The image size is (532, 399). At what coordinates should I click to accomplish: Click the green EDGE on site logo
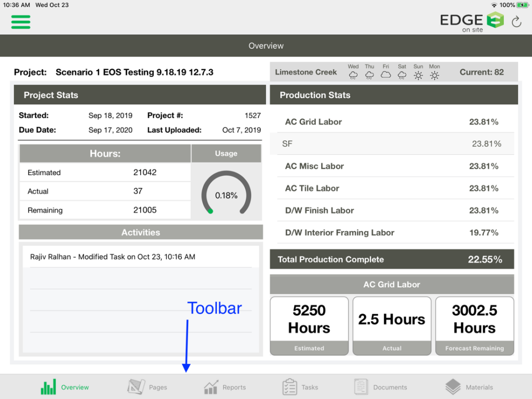point(471,21)
